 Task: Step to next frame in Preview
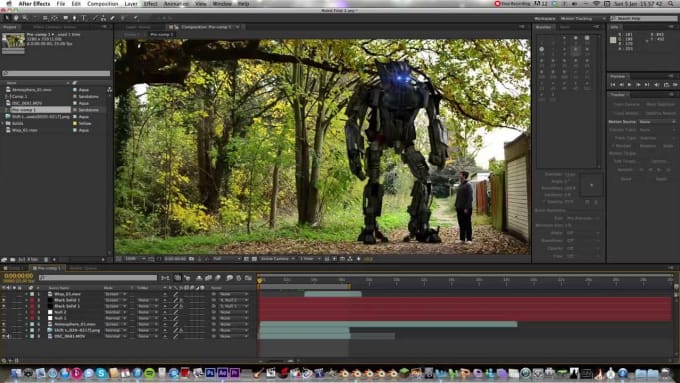click(638, 85)
